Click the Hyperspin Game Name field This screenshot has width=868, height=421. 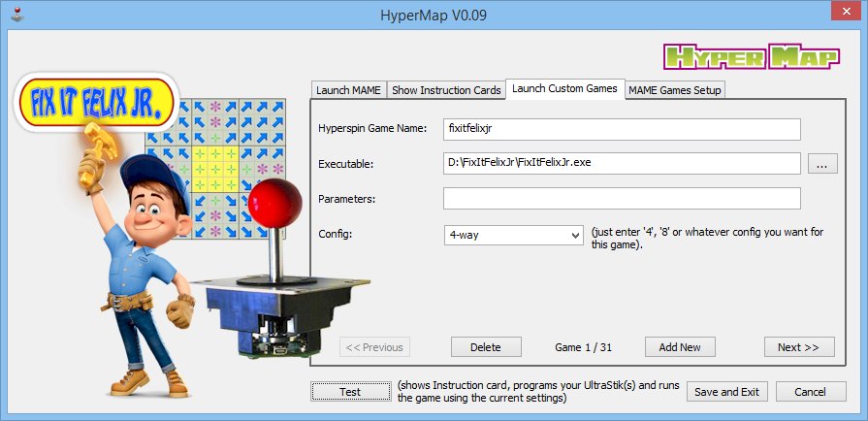coord(622,129)
